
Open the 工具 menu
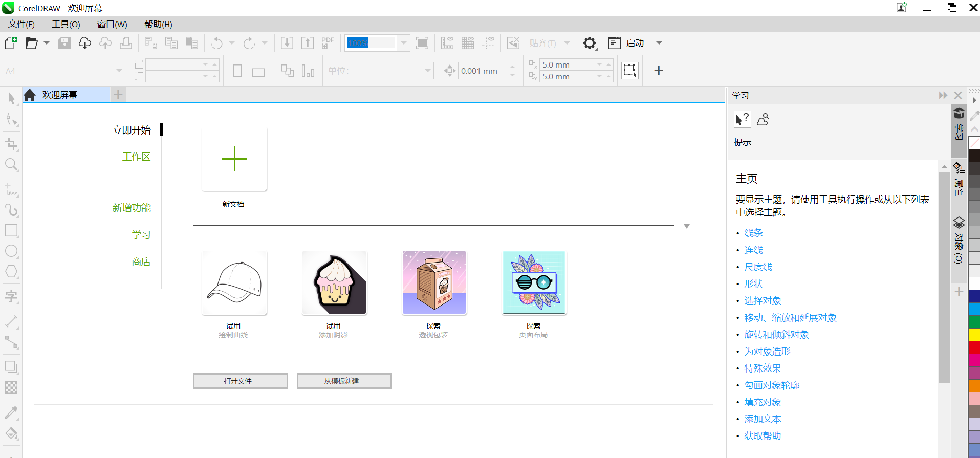coord(66,24)
